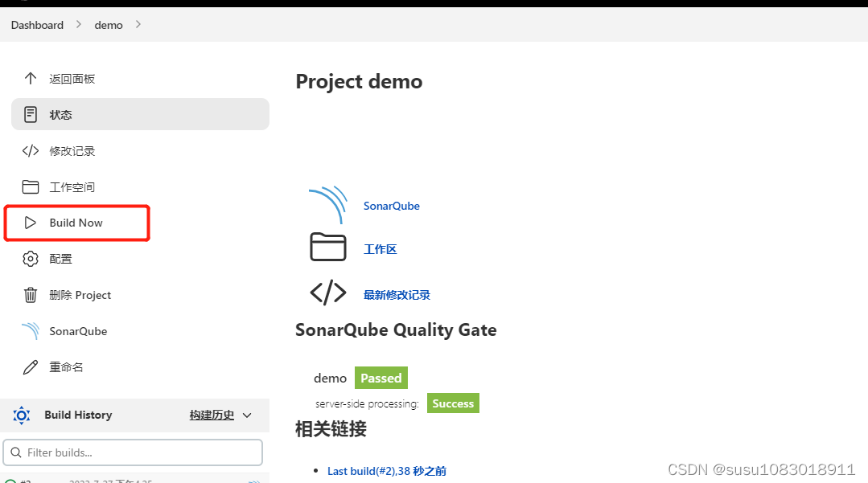Viewport: 868px width, 483px height.
Task: Click the large folder icon beside 工作区
Action: point(328,247)
